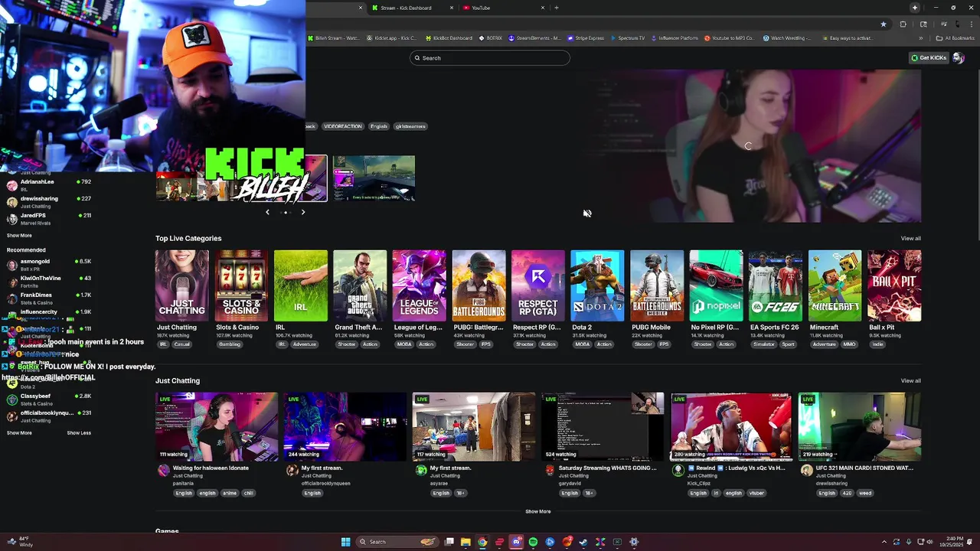Click View all for Just Chatting section
The height and width of the screenshot is (551, 980).
click(x=911, y=381)
